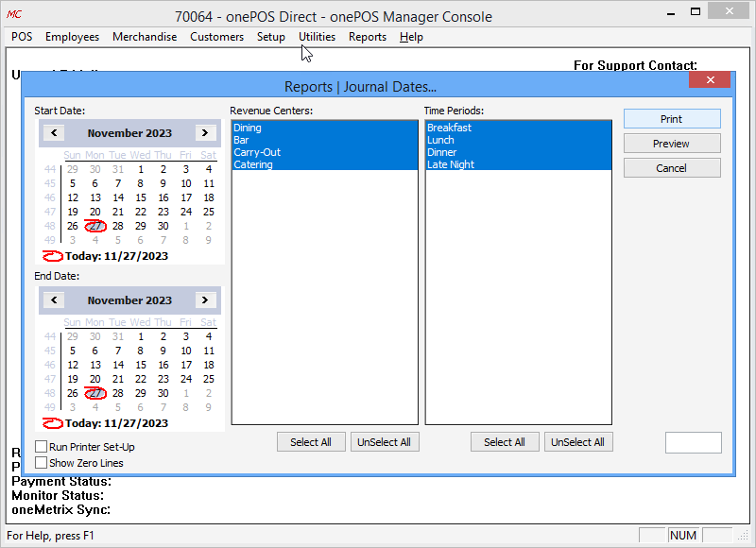Image resolution: width=756 pixels, height=548 pixels.
Task: Open the Employees menu
Action: point(73,37)
